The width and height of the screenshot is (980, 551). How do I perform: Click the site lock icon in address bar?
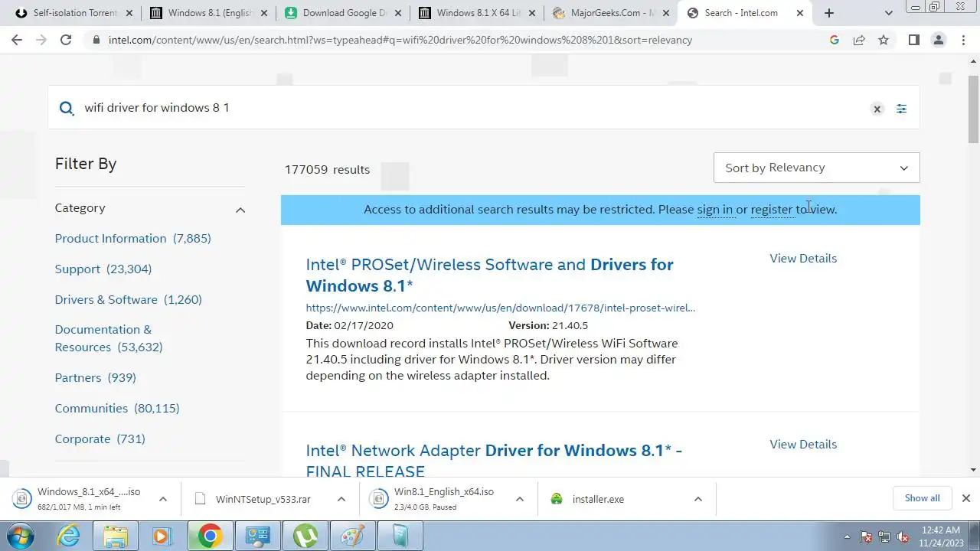96,40
